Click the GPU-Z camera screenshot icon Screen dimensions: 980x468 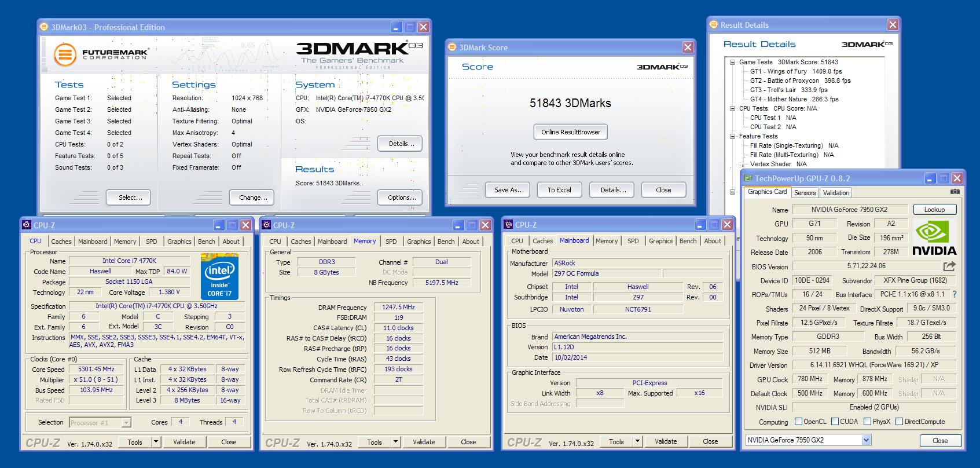[955, 192]
